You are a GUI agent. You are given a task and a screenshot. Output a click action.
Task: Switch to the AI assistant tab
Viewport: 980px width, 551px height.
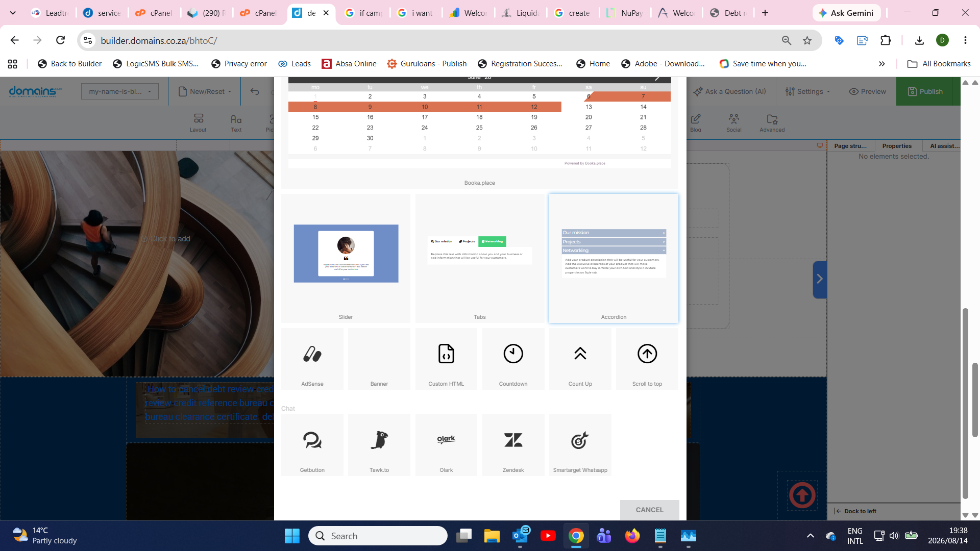click(945, 146)
